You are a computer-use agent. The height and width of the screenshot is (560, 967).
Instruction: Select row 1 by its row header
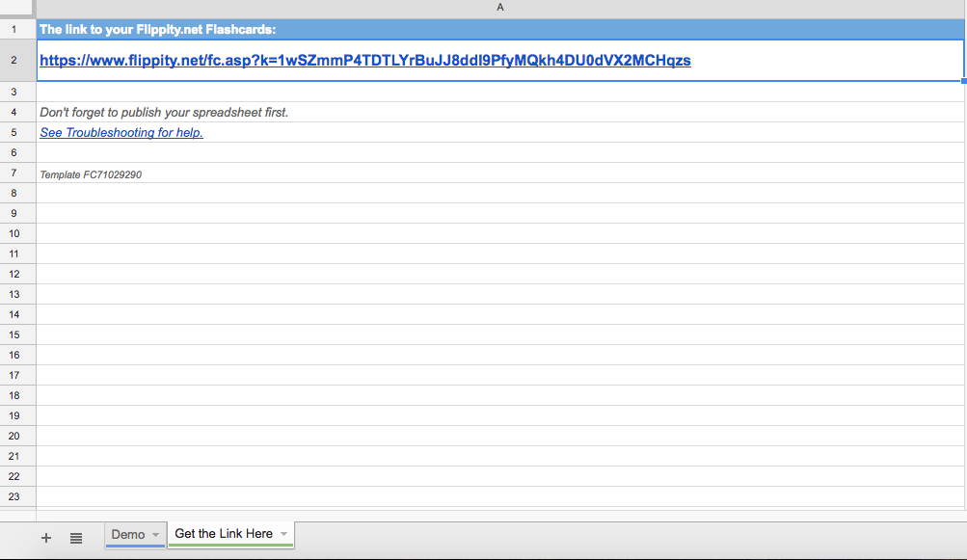14,29
